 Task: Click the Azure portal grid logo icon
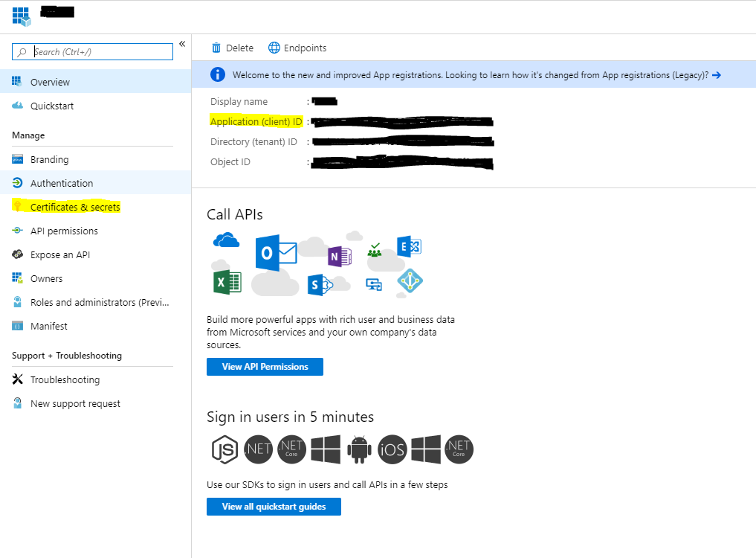[21, 16]
